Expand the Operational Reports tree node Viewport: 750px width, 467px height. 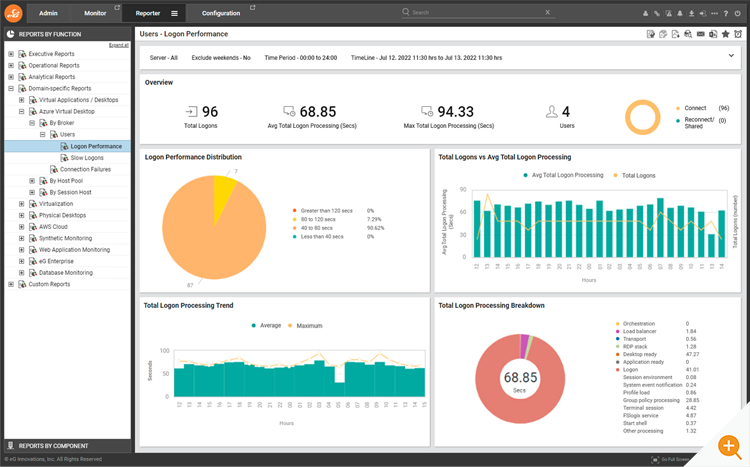(11, 66)
